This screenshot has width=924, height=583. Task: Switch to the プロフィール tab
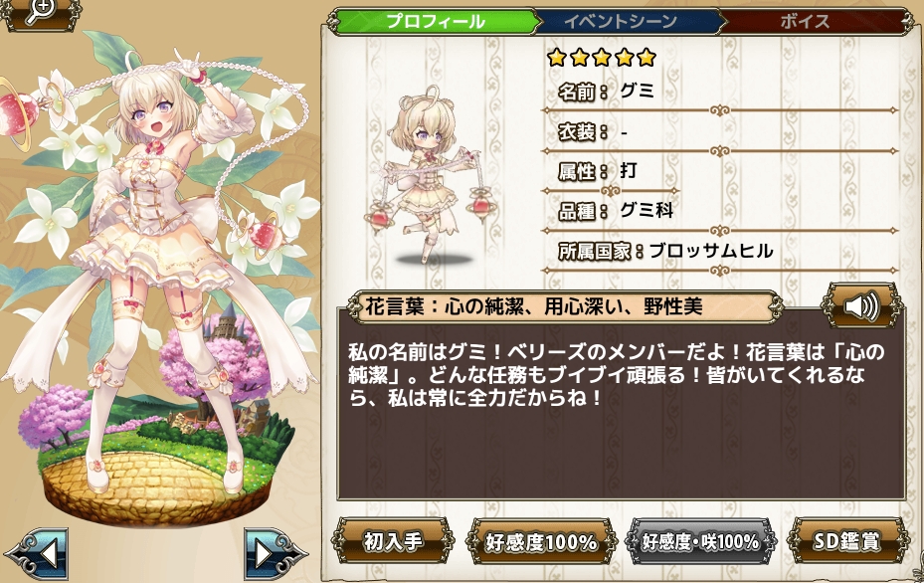(435, 21)
